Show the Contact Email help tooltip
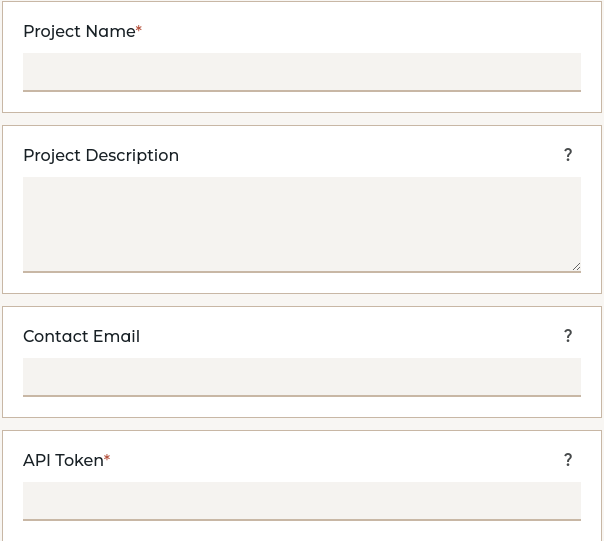 [568, 336]
